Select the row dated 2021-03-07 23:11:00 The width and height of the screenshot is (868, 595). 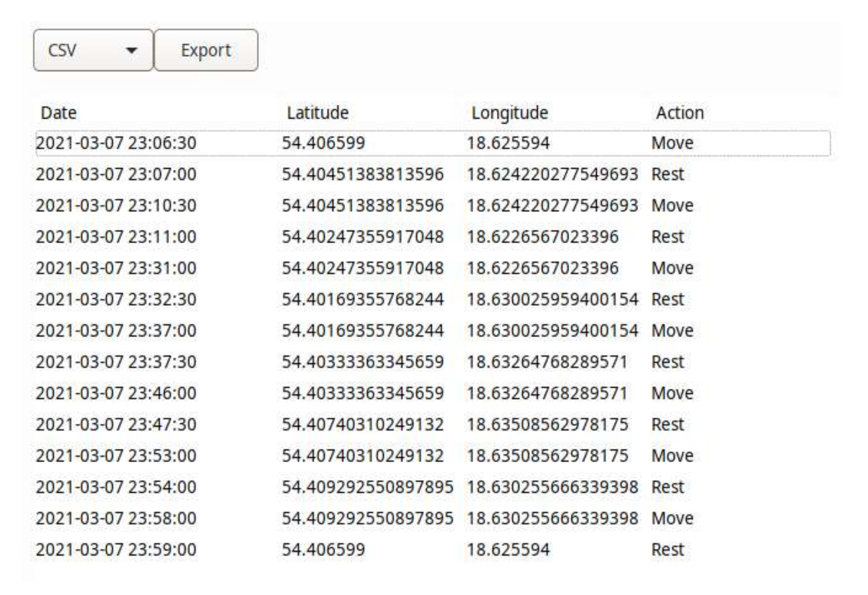point(116,237)
